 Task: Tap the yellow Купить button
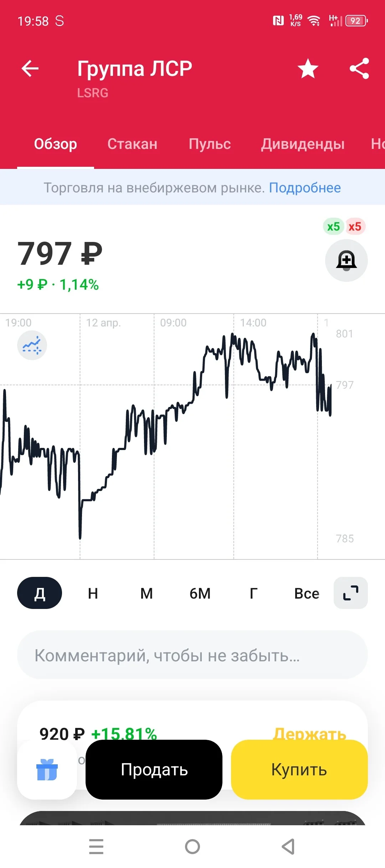299,770
